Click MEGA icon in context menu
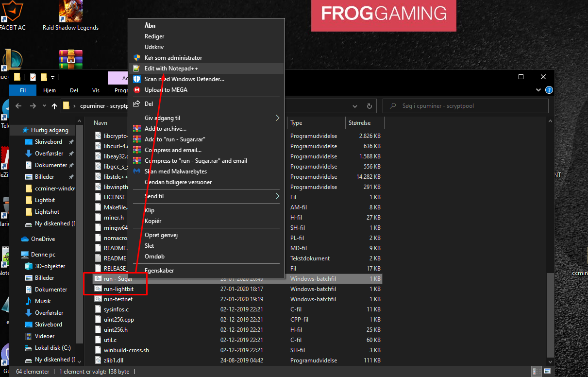588x377 pixels. coord(136,90)
